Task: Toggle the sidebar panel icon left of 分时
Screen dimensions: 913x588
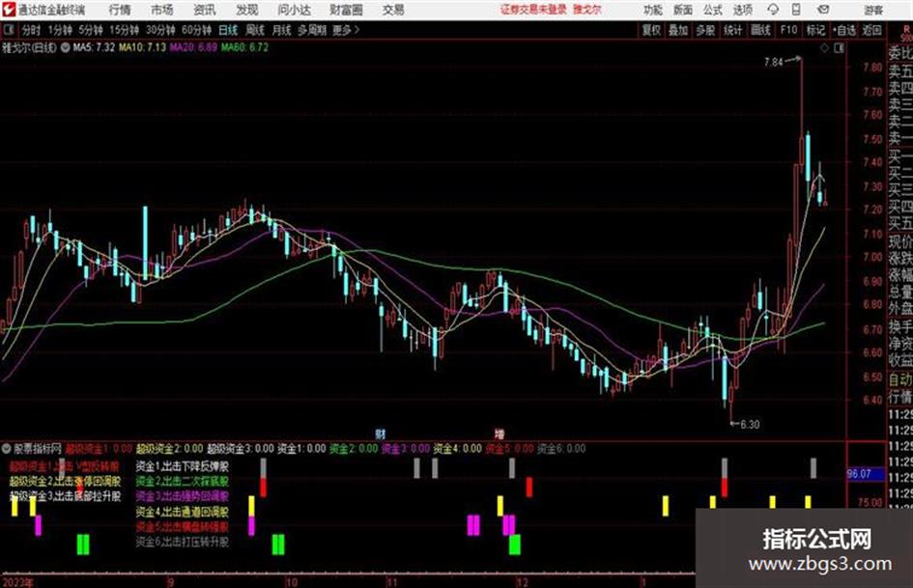Action: 8,30
